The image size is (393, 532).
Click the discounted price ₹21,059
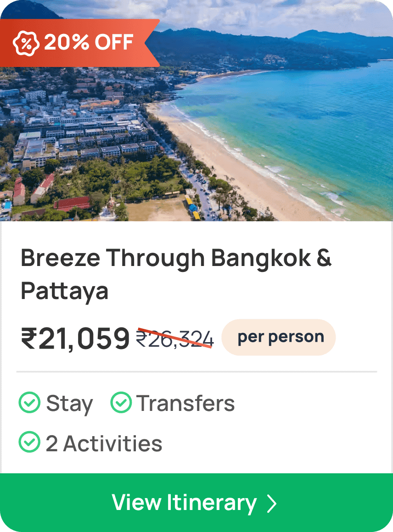click(75, 338)
